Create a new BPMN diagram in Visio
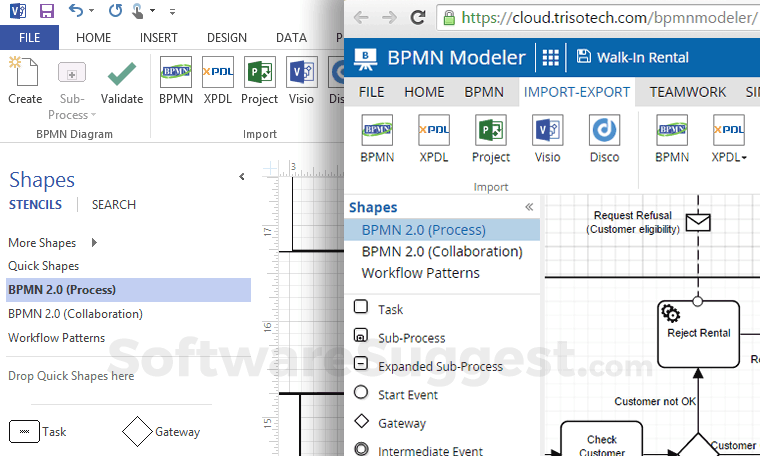 25,80
